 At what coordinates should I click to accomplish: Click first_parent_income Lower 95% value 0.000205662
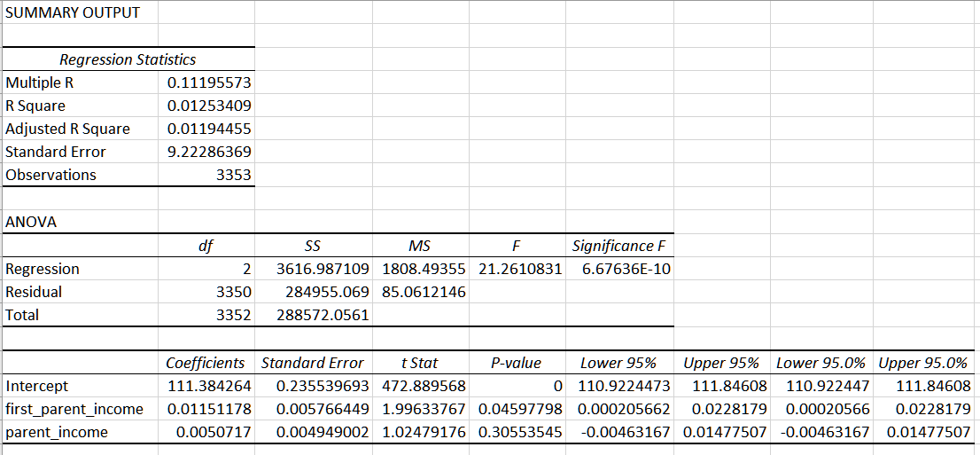point(619,409)
